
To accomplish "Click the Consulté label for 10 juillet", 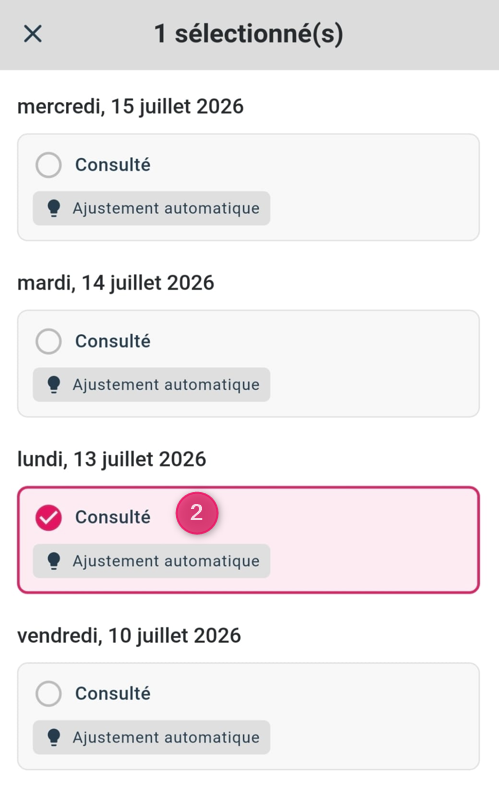I will pos(113,694).
